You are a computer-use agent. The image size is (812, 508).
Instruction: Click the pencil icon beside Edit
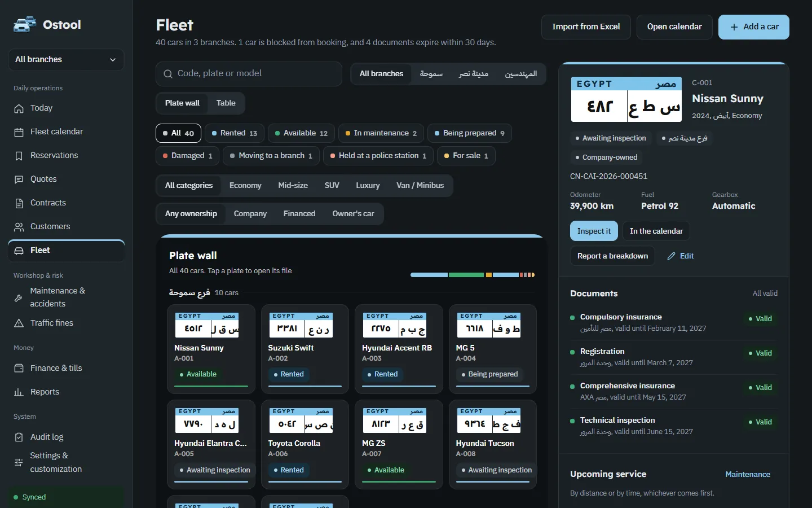click(x=671, y=256)
